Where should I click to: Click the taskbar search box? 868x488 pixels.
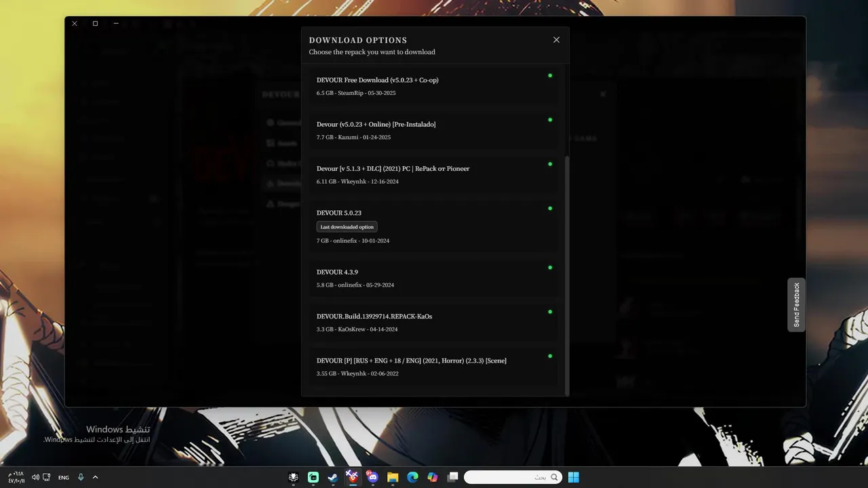513,477
